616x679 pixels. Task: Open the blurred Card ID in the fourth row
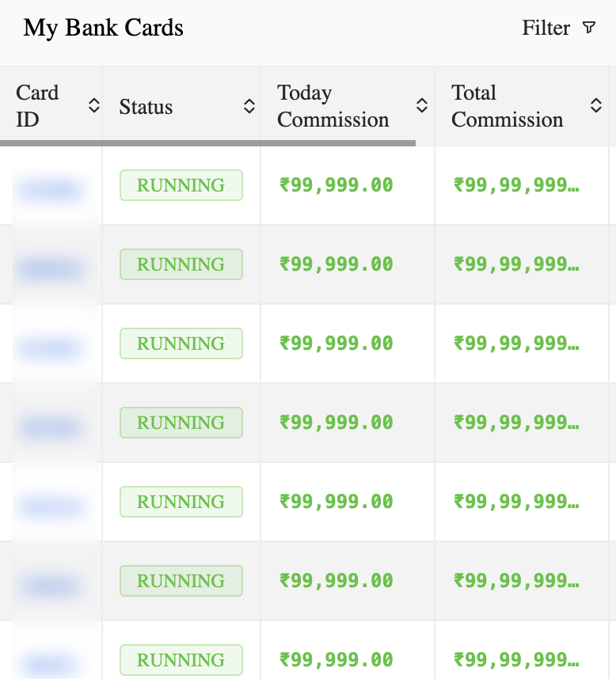(50, 427)
